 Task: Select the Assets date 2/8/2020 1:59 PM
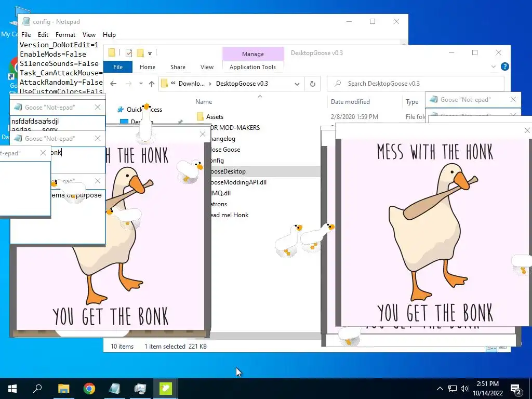(x=354, y=117)
